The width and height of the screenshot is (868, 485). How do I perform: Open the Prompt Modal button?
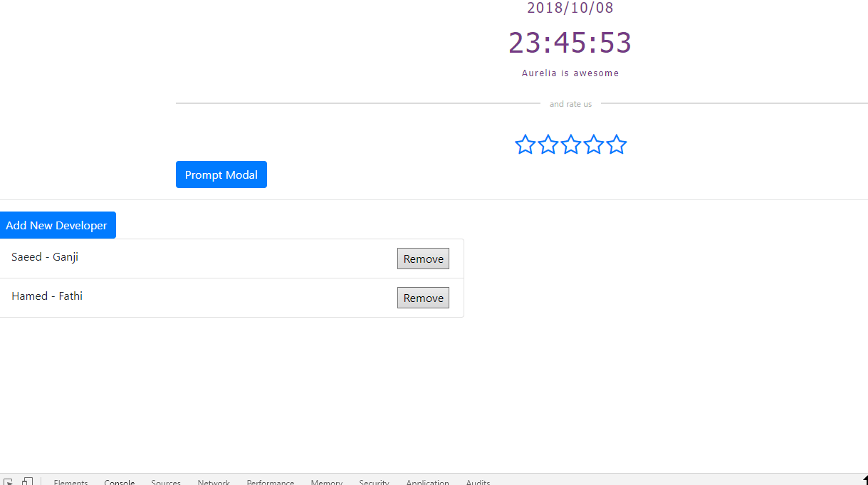pos(221,174)
